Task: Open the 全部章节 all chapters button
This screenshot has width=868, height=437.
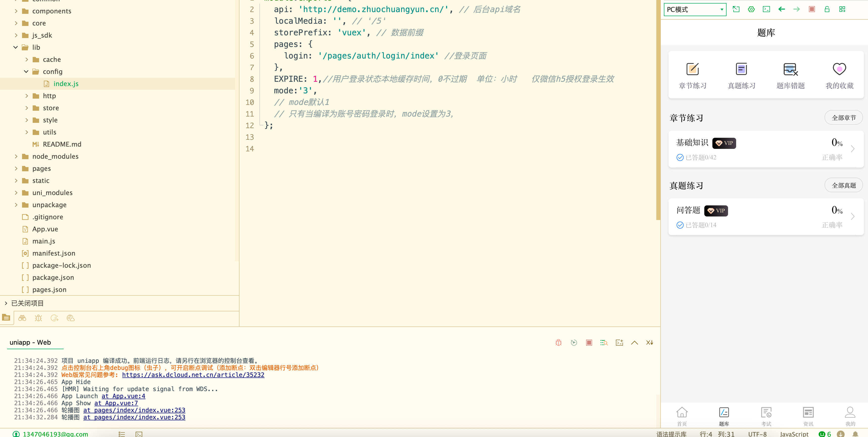Action: coord(843,118)
